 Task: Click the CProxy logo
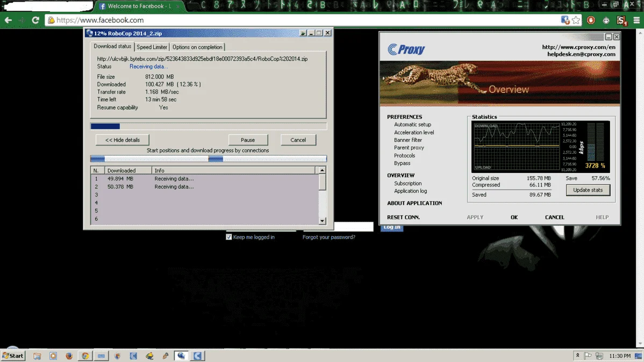[x=406, y=49]
